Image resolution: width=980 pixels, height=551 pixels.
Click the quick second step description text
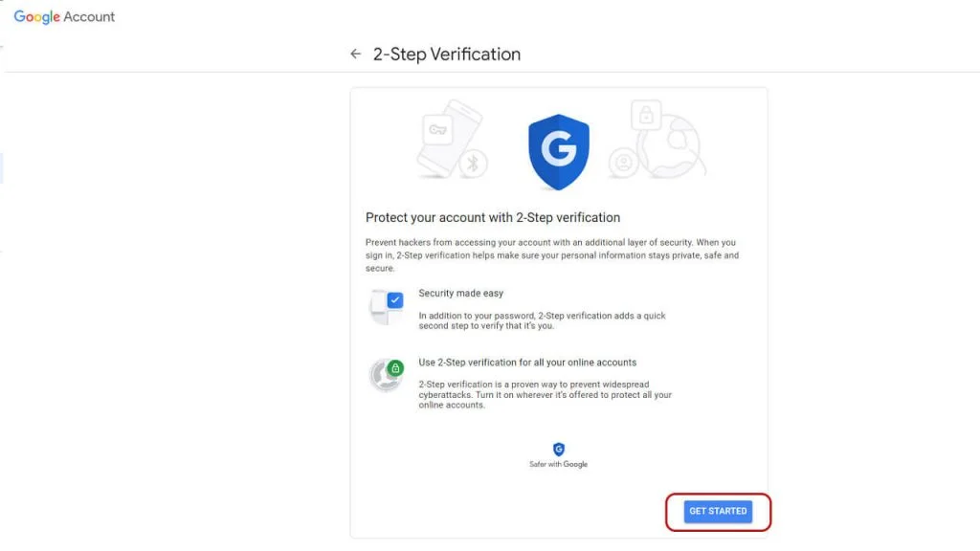click(x=542, y=320)
